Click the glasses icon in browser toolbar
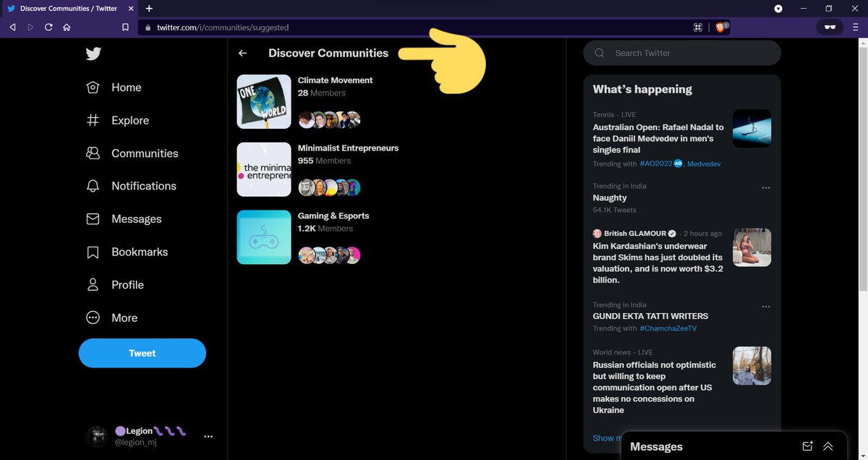Screen dimensions: 868x460 (x=829, y=27)
